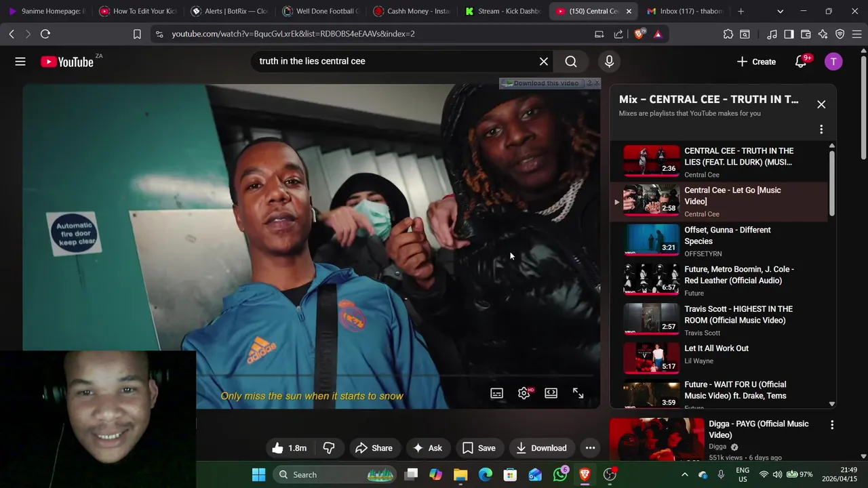Viewport: 868px width, 488px height.
Task: Submit search with the magnifier button
Action: coord(571,62)
